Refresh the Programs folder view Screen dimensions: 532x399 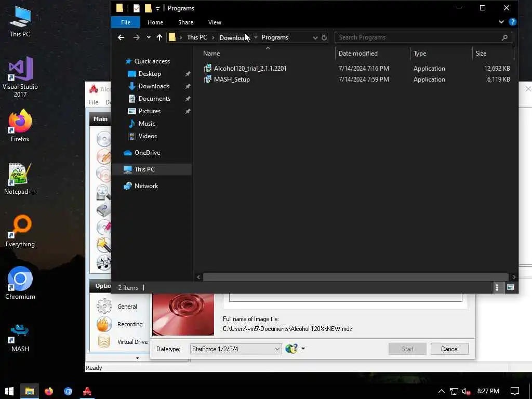coord(324,37)
